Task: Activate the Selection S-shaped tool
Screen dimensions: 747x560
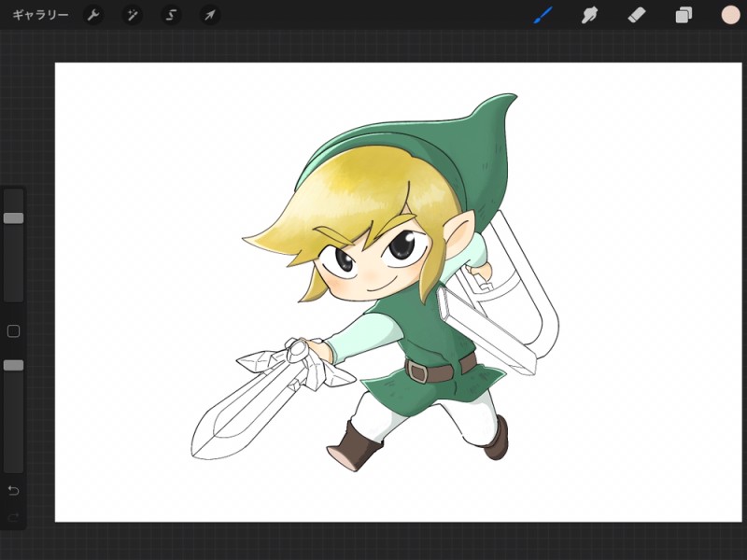Action: [x=171, y=15]
